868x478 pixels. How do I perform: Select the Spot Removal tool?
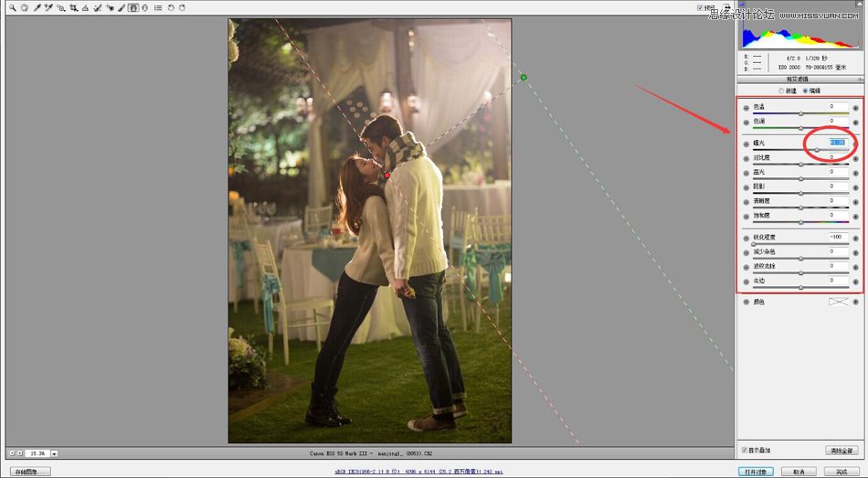98,7
